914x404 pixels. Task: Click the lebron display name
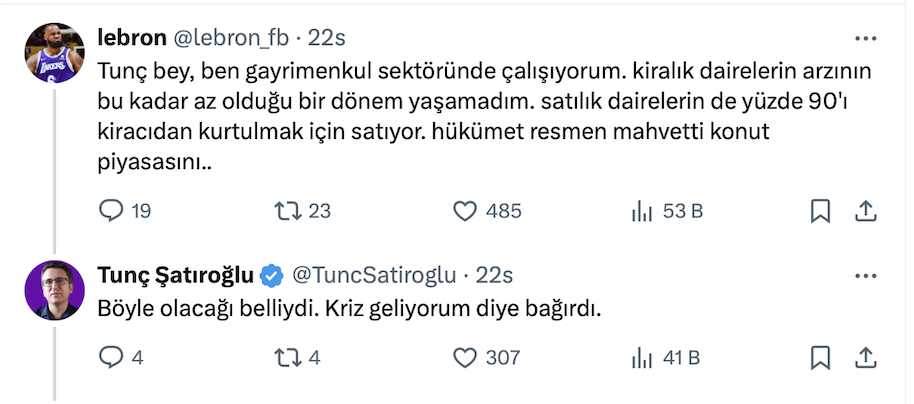click(x=132, y=38)
